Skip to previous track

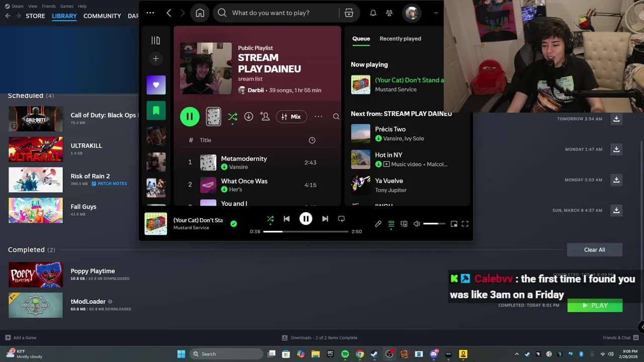(286, 219)
